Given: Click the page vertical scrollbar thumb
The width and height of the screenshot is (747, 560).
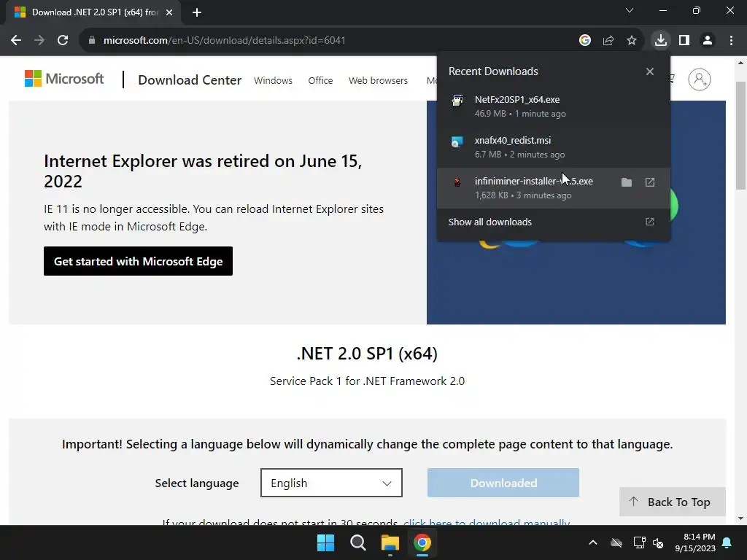Looking at the screenshot, I should tap(740, 136).
